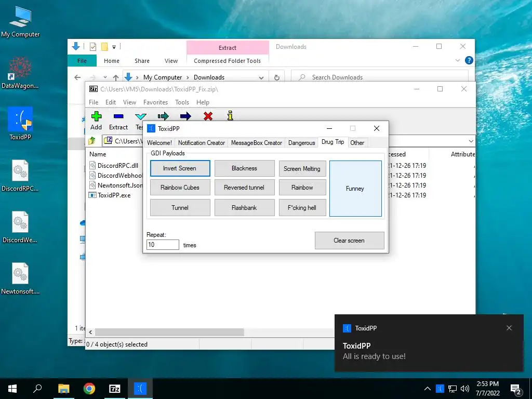Click Clear screen button
The height and width of the screenshot is (399, 532).
click(x=349, y=241)
